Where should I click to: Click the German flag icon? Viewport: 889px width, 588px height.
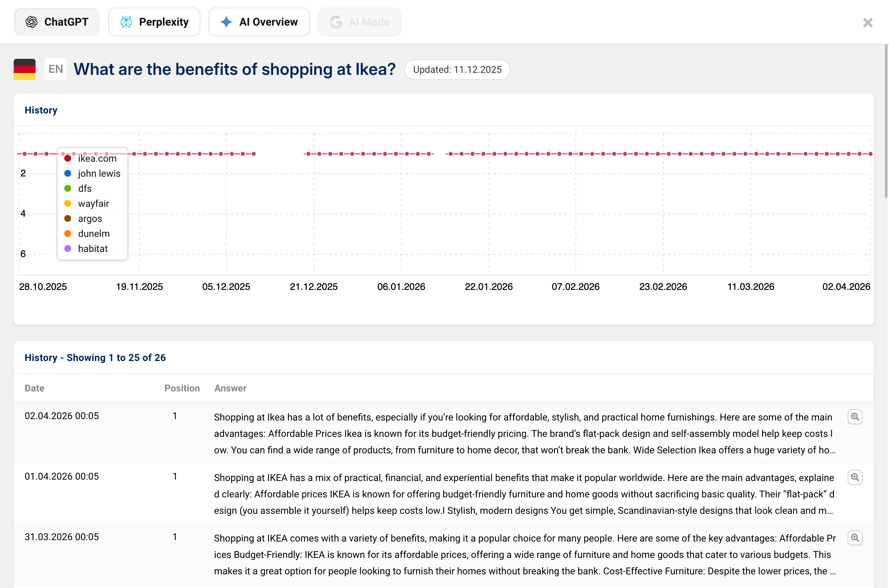point(24,69)
